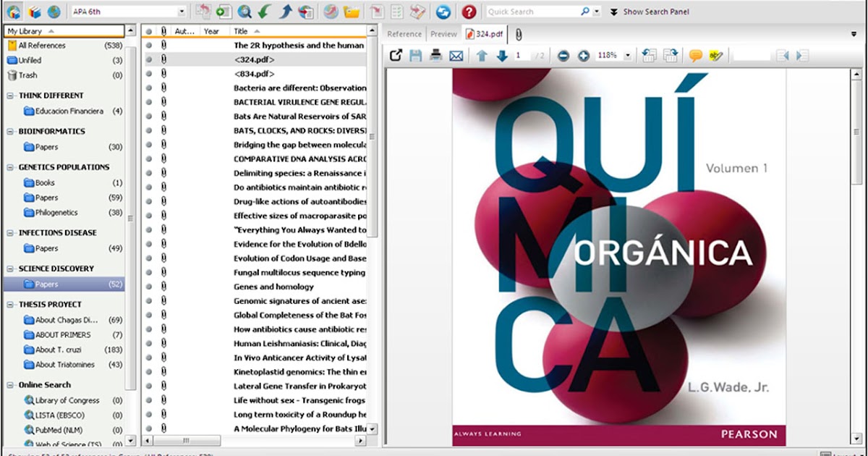The width and height of the screenshot is (868, 456).
Task: Open the PDF in external viewer icon
Action: 396,55
